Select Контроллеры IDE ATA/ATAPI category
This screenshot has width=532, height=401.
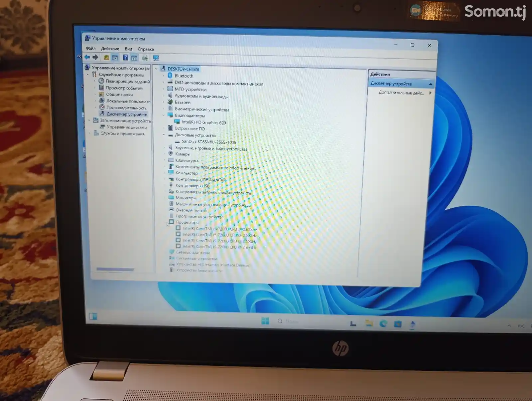(201, 180)
